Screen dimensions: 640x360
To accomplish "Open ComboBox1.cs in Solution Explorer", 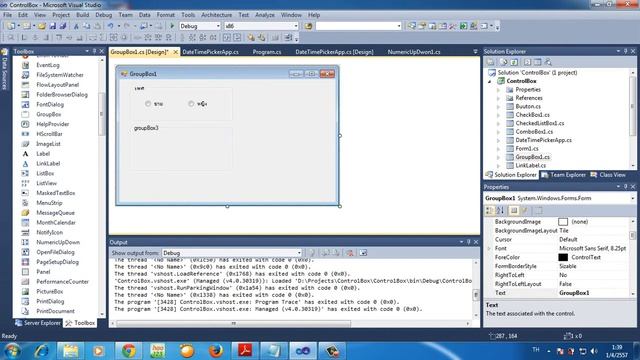I will point(534,132).
